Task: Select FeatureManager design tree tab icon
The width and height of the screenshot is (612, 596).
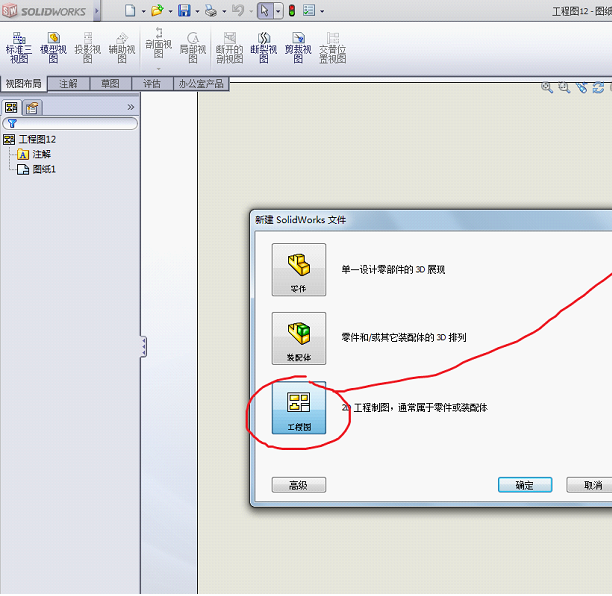Action: pyautogui.click(x=11, y=107)
